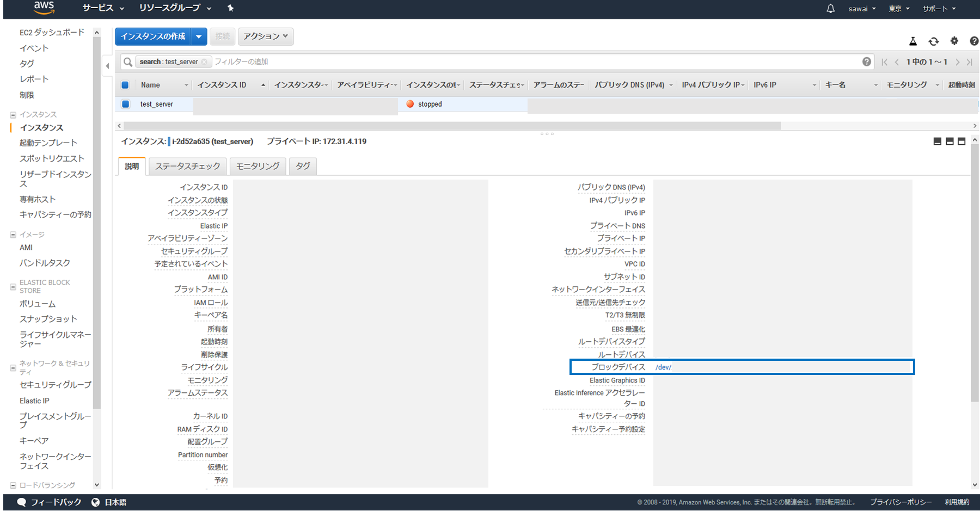Click the AWS logo home icon
Viewport: 980px width, 511px height.
[44, 8]
